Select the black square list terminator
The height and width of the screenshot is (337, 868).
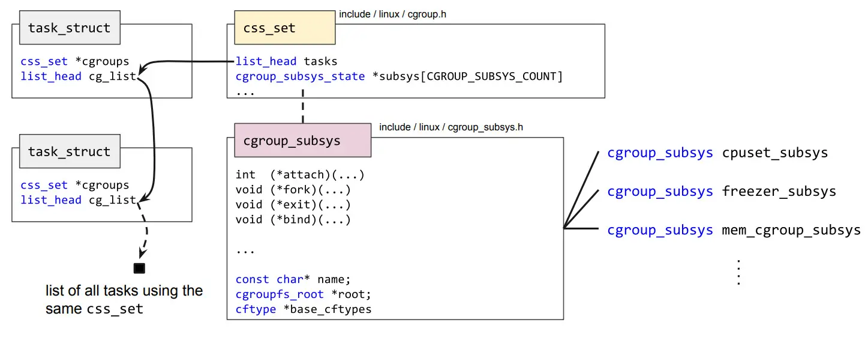pos(139,268)
